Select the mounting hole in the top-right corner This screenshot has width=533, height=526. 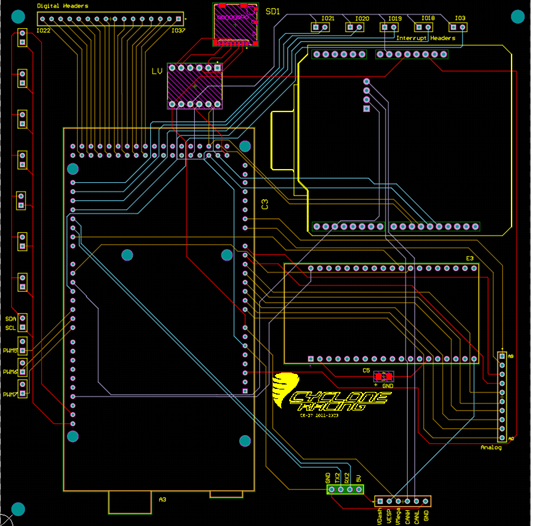click(518, 17)
